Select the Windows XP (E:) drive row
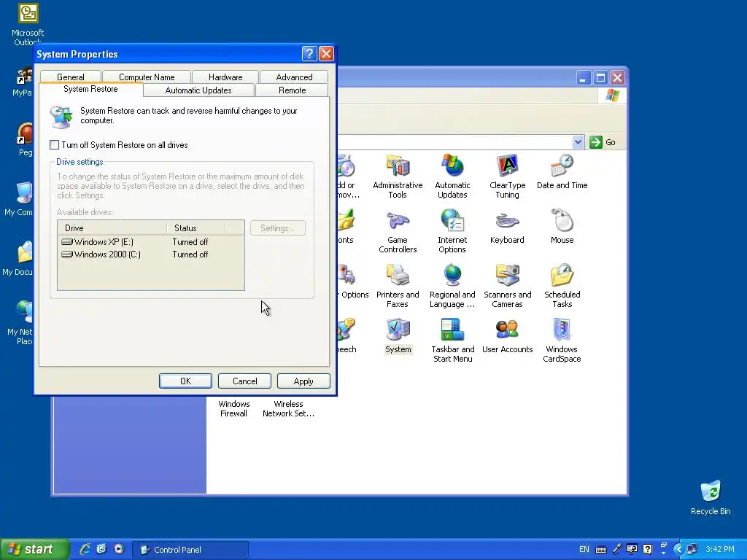 pyautogui.click(x=150, y=242)
